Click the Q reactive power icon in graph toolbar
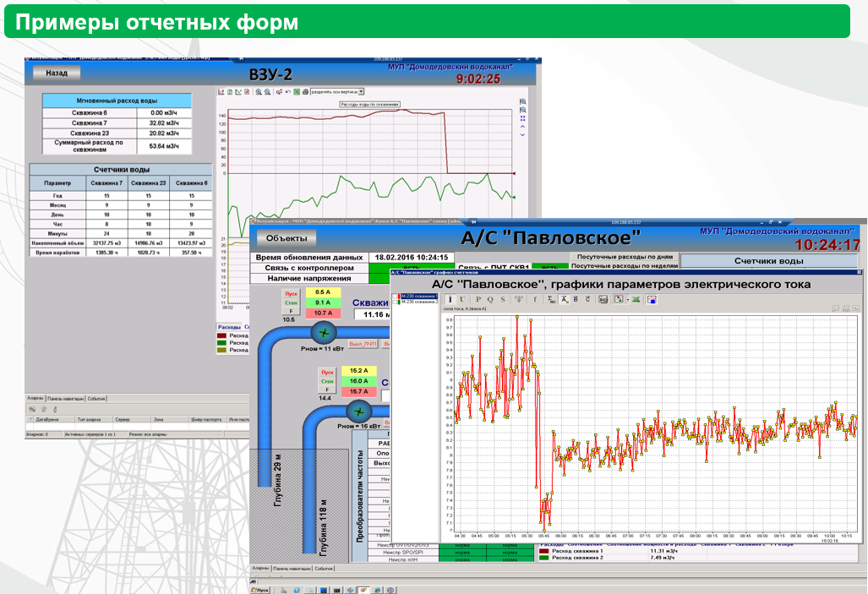 pos(490,299)
